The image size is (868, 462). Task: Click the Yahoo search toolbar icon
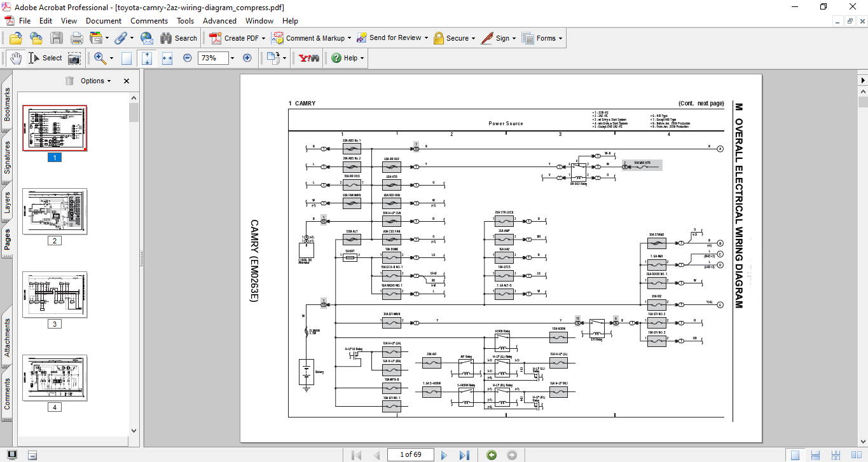(x=308, y=58)
